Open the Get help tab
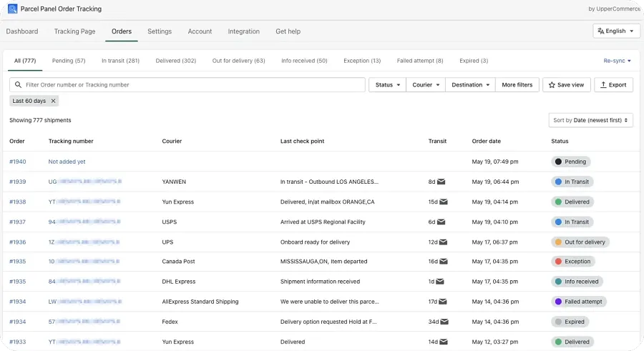 288,31
